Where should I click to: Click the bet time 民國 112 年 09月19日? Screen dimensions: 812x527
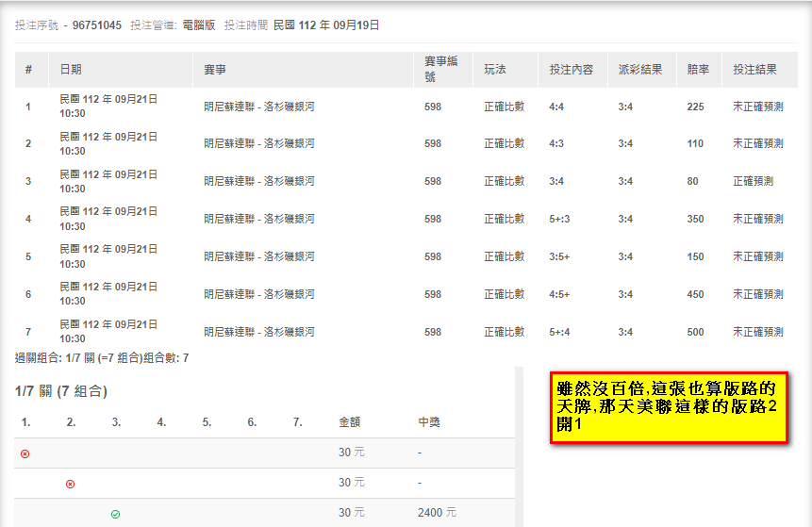coord(326,25)
